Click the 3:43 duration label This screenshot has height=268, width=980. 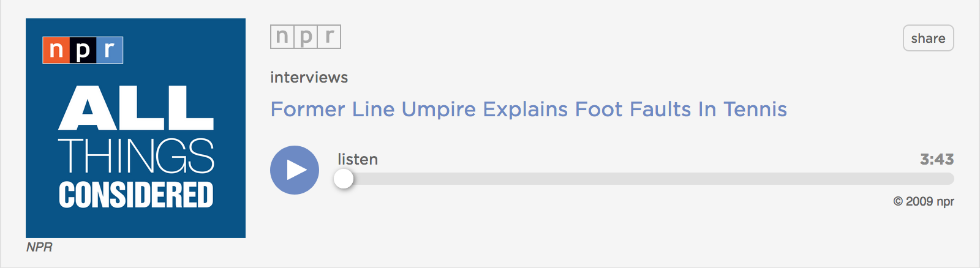[937, 159]
